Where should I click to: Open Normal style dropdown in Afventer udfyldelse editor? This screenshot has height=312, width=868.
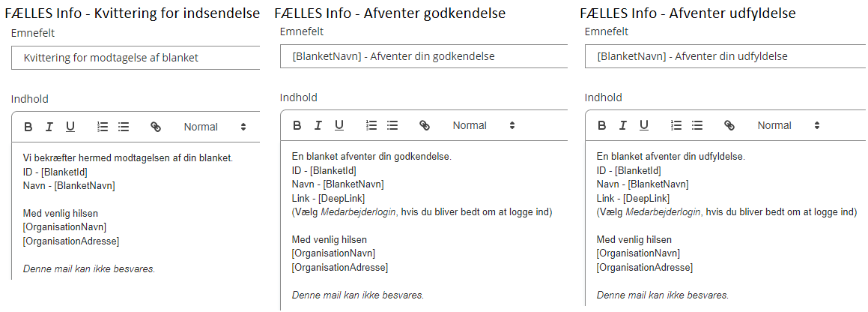click(x=789, y=125)
